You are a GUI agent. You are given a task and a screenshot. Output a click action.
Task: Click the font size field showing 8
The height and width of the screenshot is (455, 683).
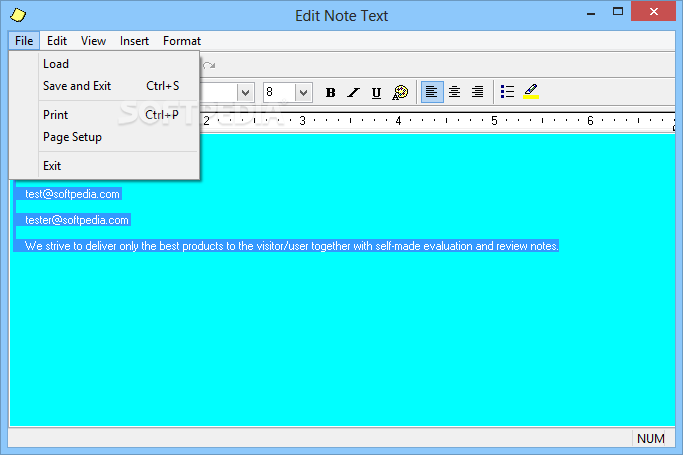tap(279, 92)
